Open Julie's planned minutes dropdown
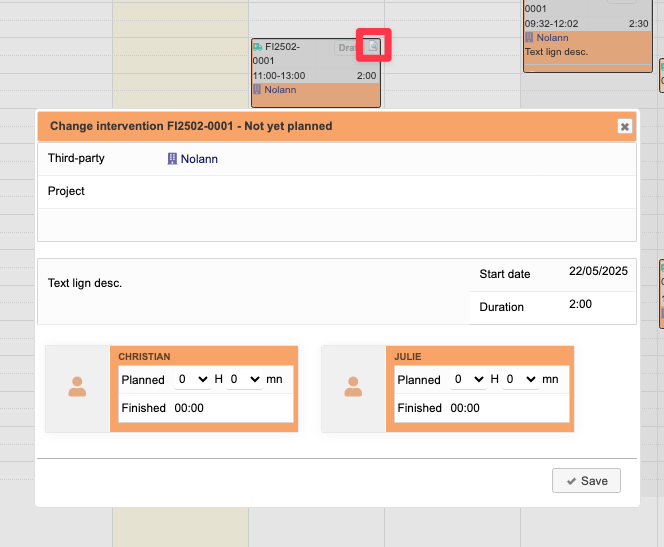 [x=519, y=380]
